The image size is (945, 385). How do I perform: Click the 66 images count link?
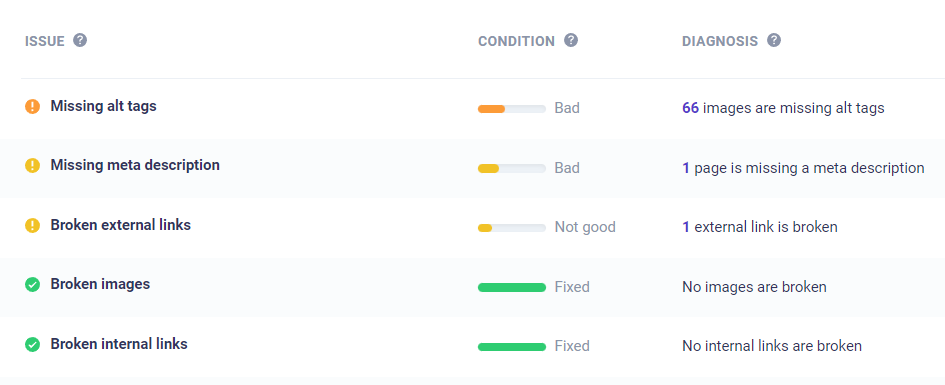[690, 108]
